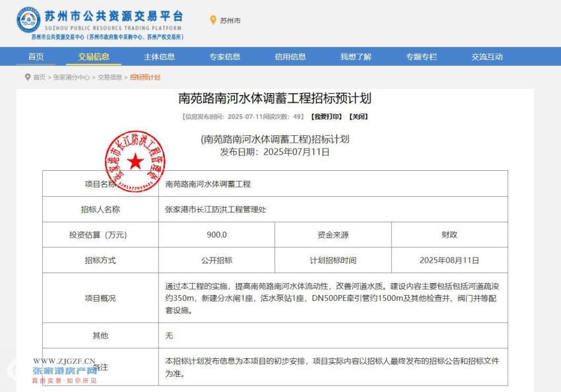Click the 信息发布时间 2025-07-11 info text

pos(243,117)
